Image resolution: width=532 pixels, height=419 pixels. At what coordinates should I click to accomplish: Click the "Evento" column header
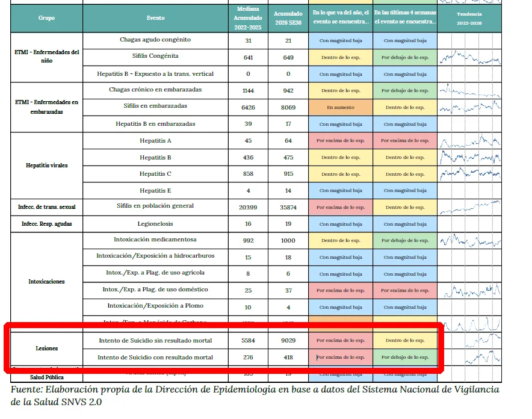[x=155, y=17]
